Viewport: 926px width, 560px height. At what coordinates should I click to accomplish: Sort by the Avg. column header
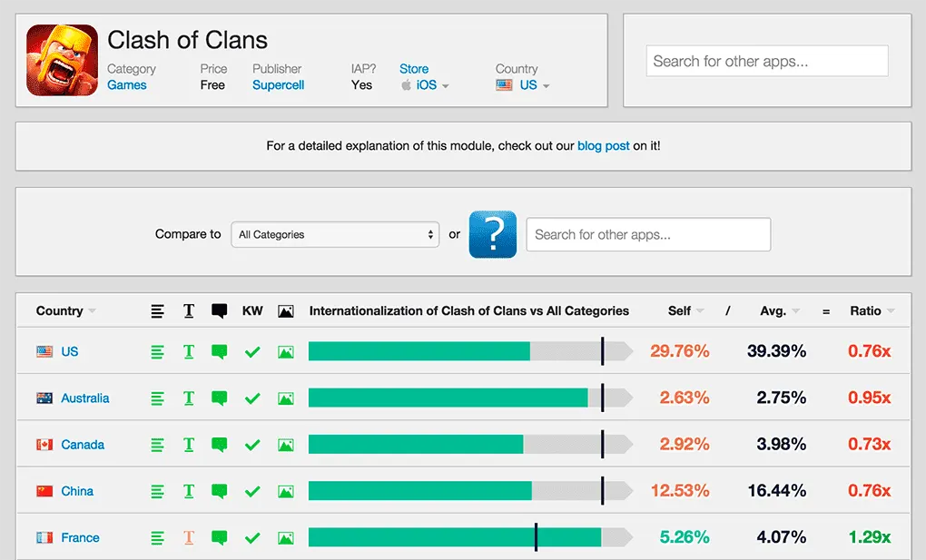coord(780,310)
